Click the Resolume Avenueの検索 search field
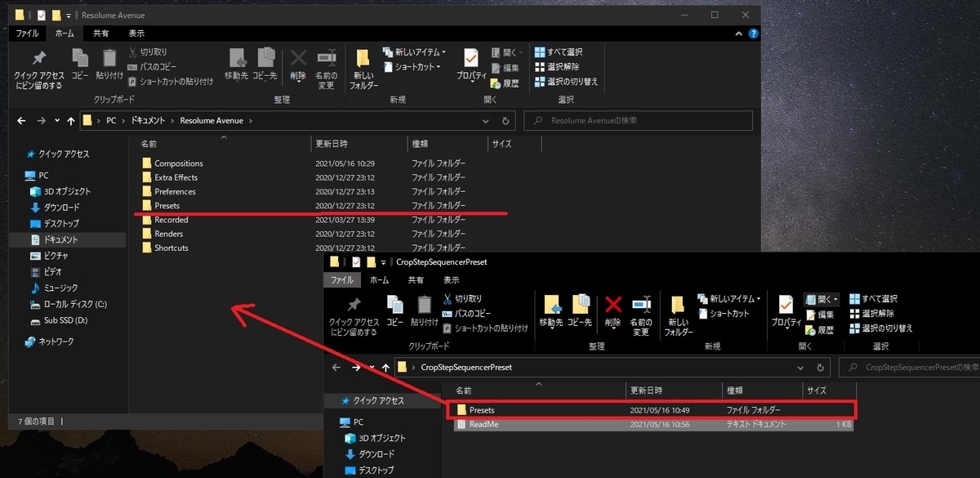 pos(638,121)
